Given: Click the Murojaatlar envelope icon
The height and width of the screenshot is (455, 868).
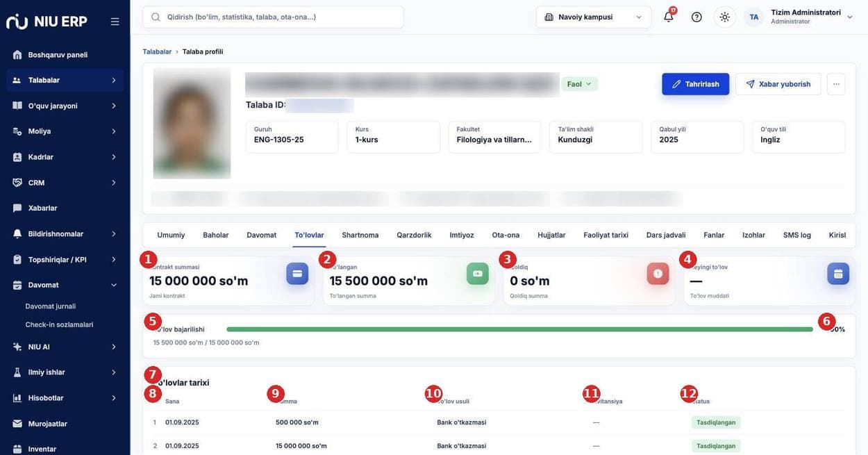Looking at the screenshot, I should click(17, 423).
